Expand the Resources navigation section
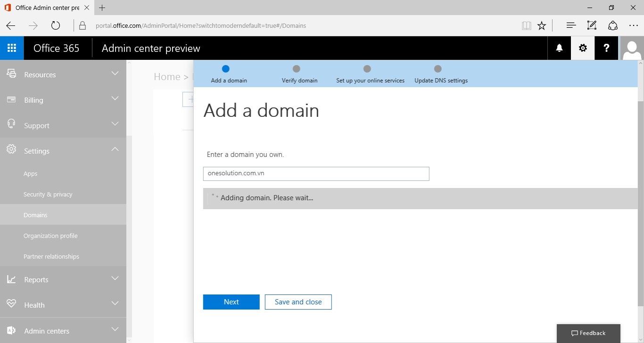Screen dimensions: 644x343 (63, 74)
